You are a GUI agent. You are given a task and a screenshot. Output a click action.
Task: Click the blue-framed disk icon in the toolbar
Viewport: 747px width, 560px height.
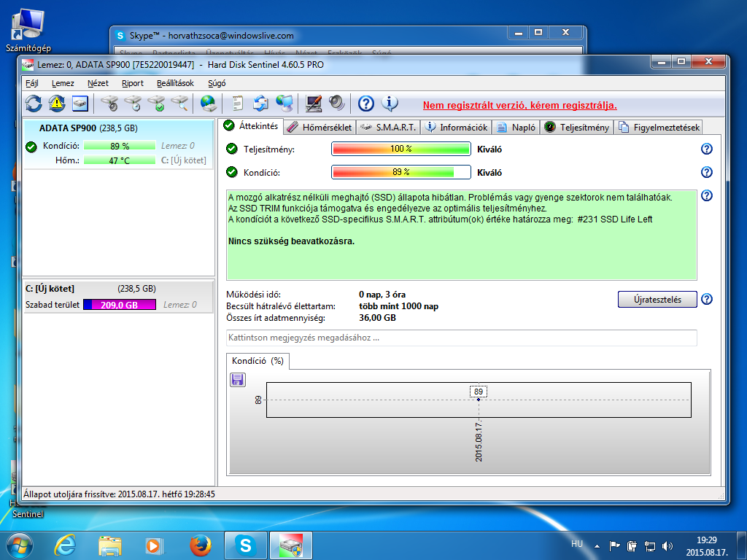point(80,104)
